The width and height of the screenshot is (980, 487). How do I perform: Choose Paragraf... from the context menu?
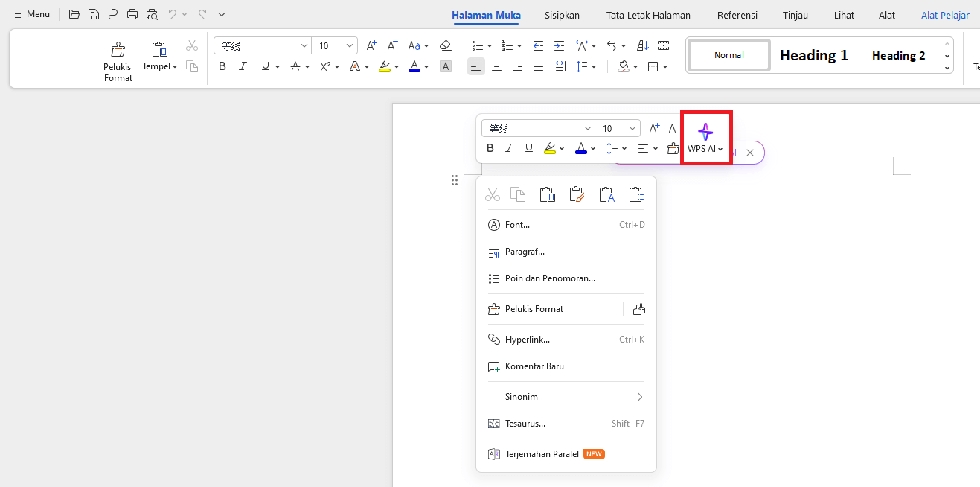tap(525, 252)
